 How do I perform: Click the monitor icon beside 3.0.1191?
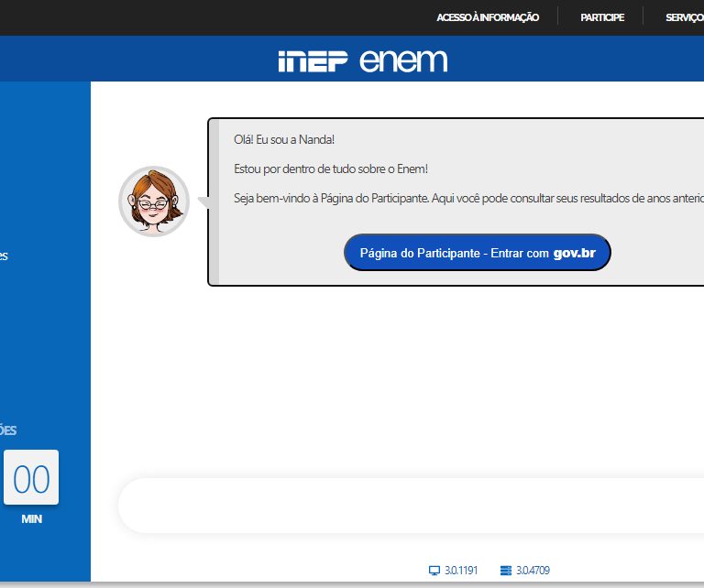click(434, 571)
